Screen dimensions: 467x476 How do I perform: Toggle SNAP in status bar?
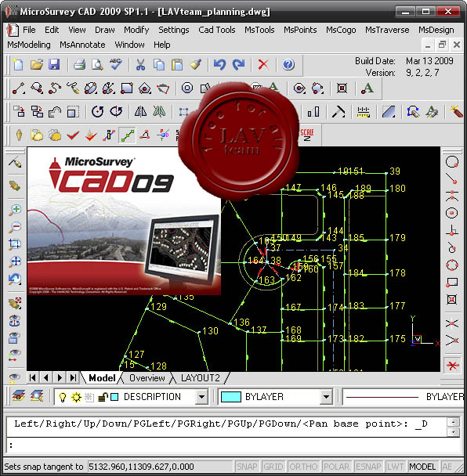point(247,467)
